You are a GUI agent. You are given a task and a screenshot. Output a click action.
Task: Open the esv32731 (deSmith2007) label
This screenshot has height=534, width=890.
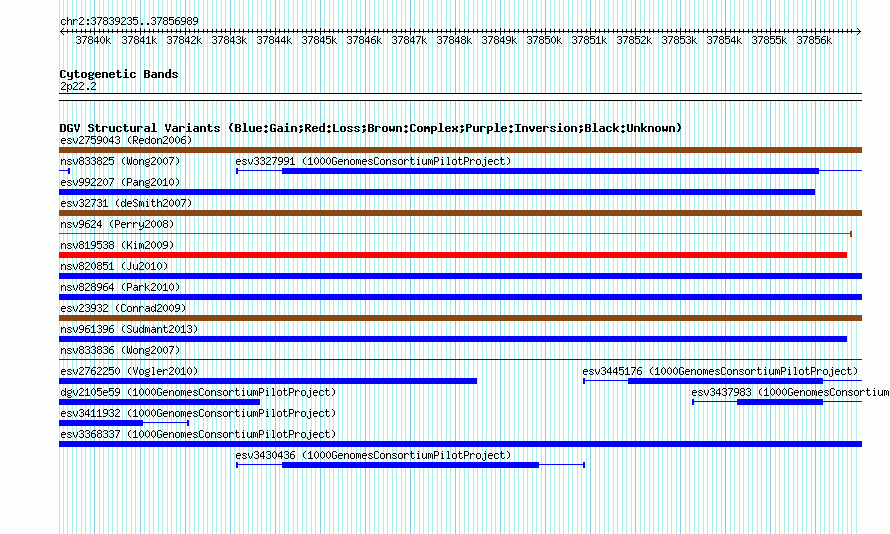click(126, 203)
